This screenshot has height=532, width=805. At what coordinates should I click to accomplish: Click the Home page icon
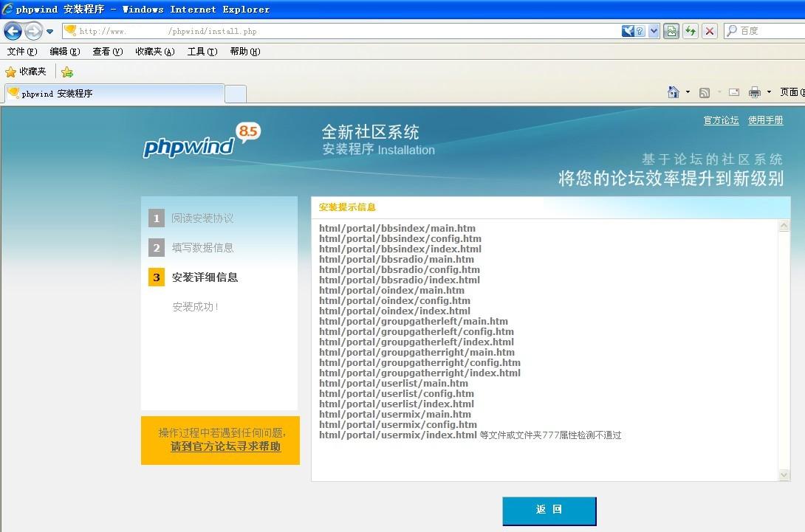[673, 91]
